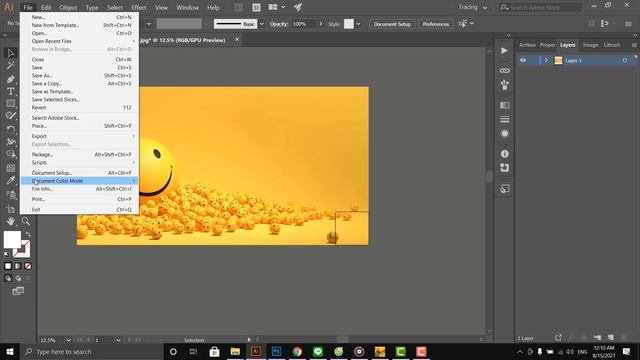Click the Style swatch in control bar
640x360 pixels.
tap(349, 24)
